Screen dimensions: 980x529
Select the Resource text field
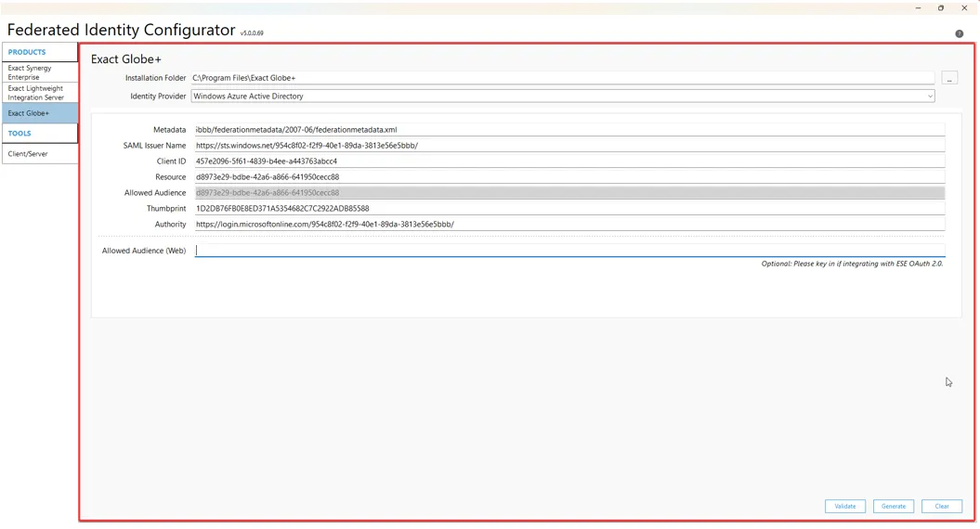[x=568, y=177]
